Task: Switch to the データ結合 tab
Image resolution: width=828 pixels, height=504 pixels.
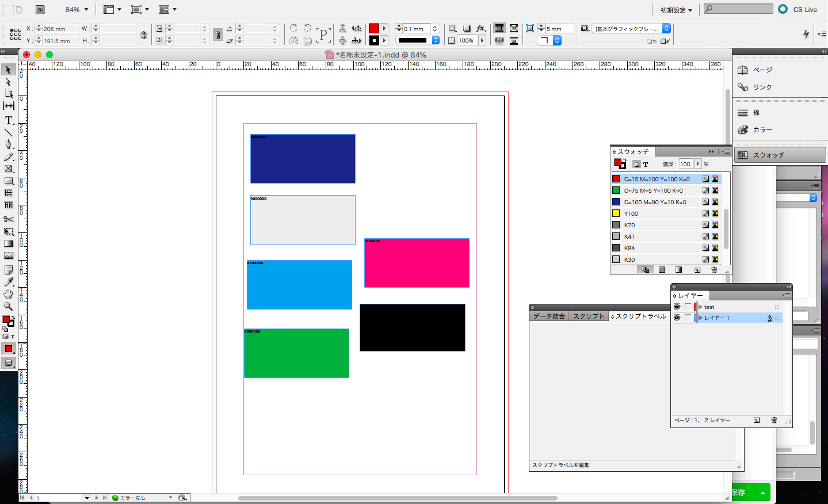Action: (x=549, y=316)
